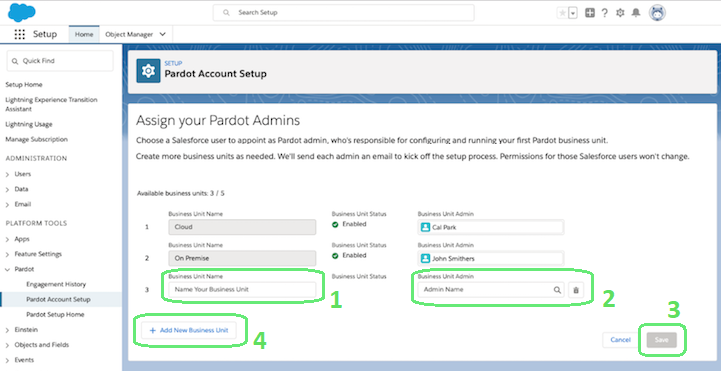Click the Cancel button
Viewport: 721px width, 371px height.
tap(620, 340)
